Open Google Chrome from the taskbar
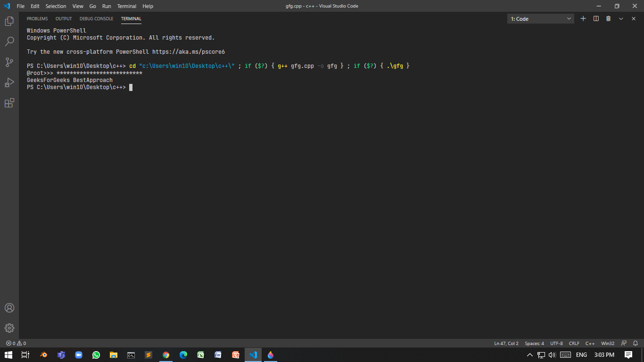The height and width of the screenshot is (362, 644). 166,355
